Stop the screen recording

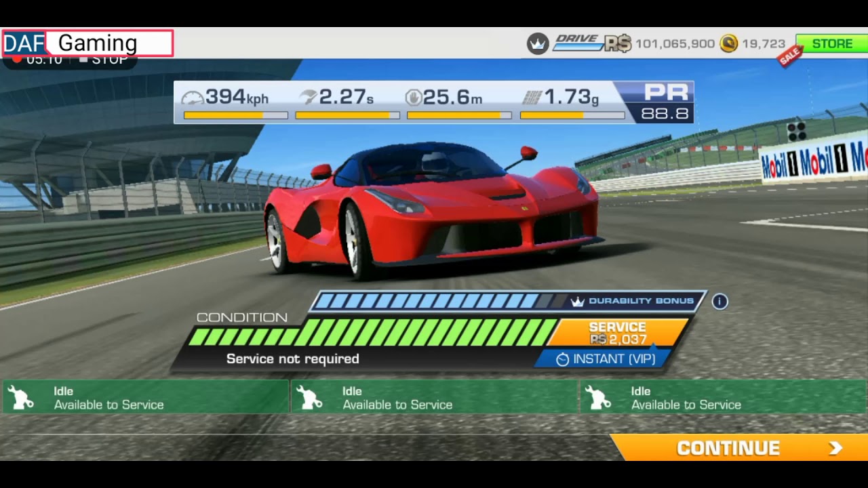click(x=103, y=60)
